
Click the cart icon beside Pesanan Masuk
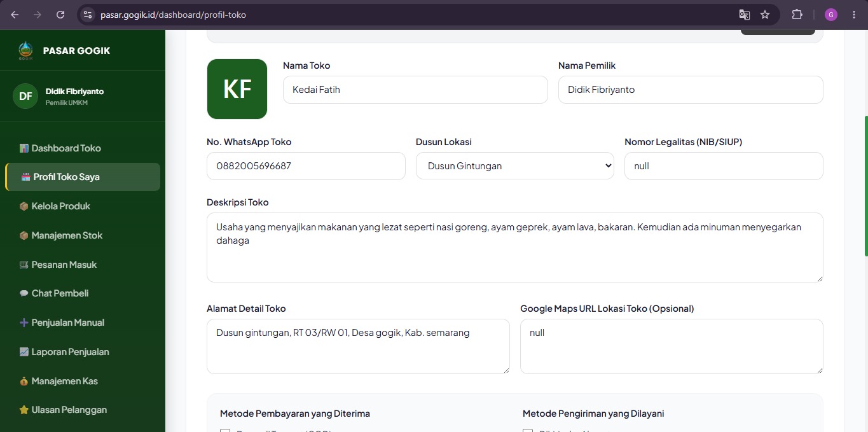tap(24, 265)
